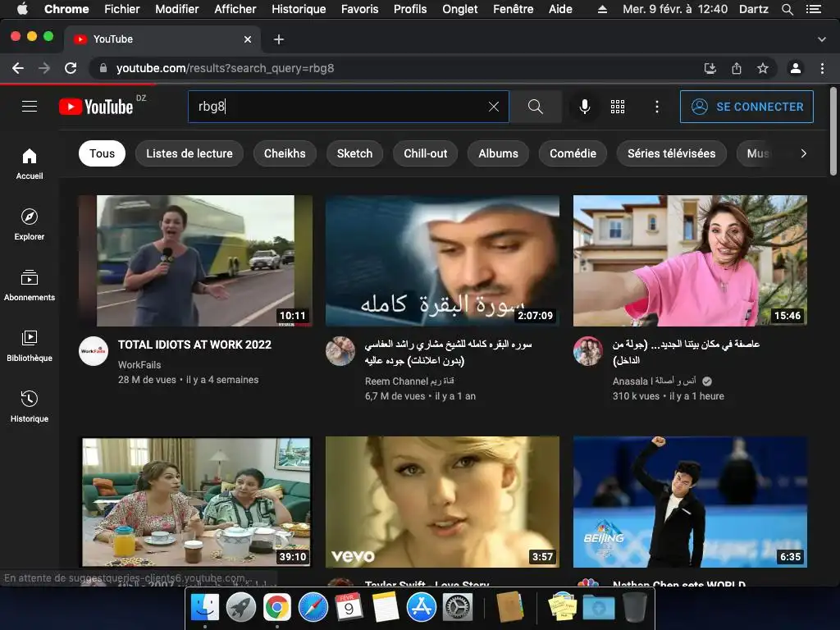Clear the search box with the X
The image size is (840, 630).
pyautogui.click(x=494, y=107)
